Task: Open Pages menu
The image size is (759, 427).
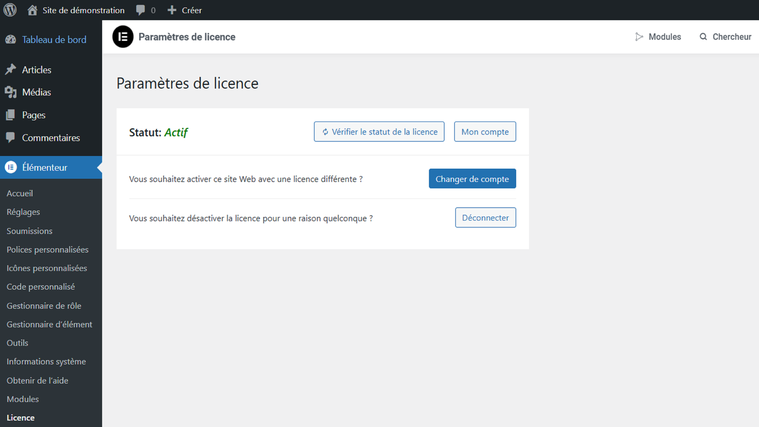Action: [x=33, y=115]
